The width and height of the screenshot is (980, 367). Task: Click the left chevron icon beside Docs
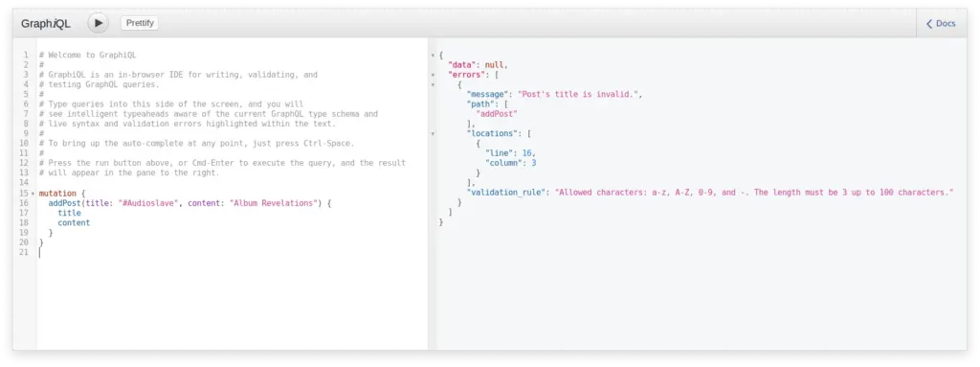click(x=928, y=24)
